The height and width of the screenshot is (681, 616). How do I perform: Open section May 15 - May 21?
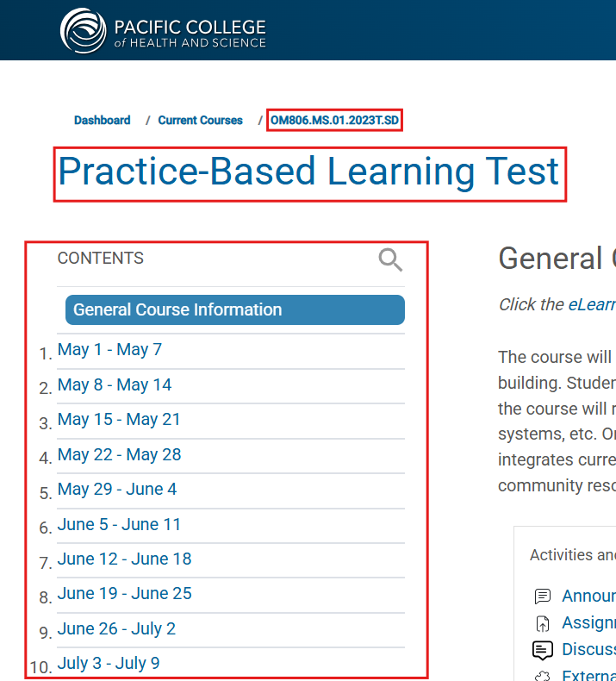tap(119, 420)
